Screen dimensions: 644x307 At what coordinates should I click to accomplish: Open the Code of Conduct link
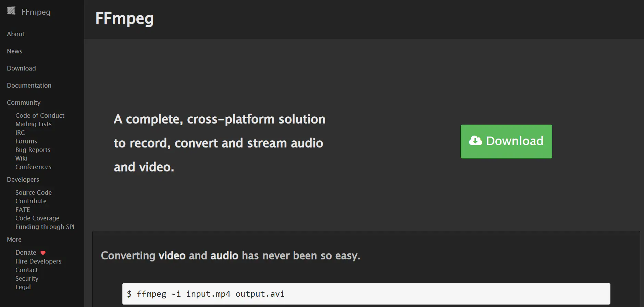40,116
